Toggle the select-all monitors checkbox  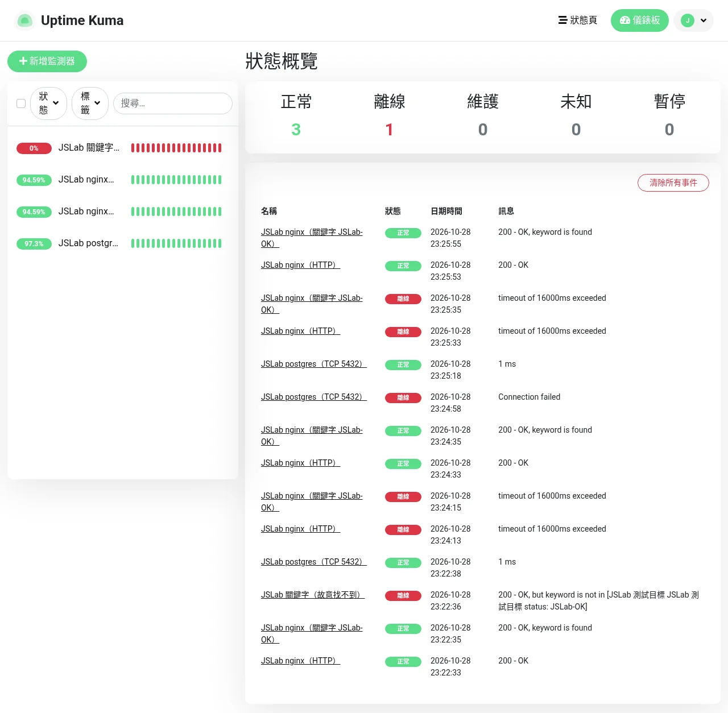click(21, 103)
